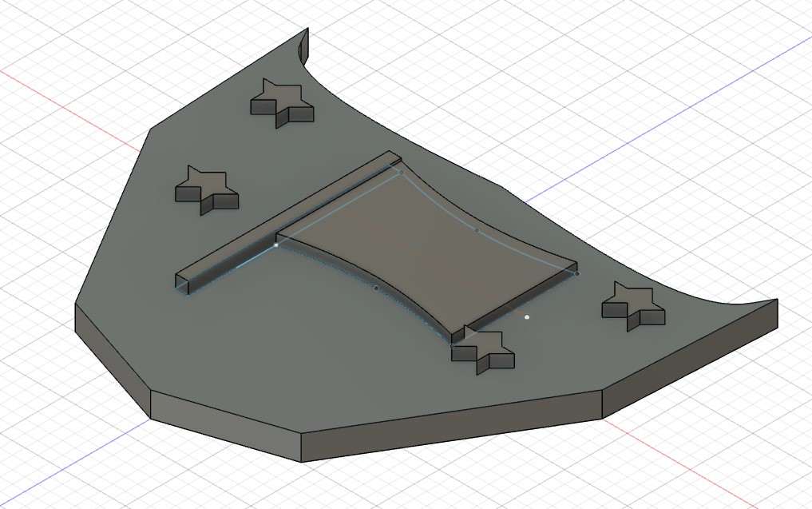Select the star boss near the plate's pointed right tip
The width and height of the screenshot is (812, 509).
pyautogui.click(x=633, y=306)
